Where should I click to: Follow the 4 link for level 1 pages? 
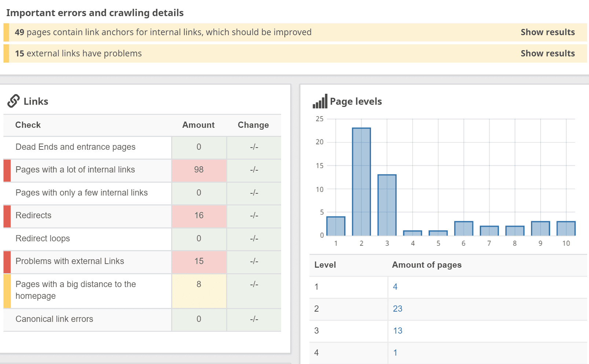coord(395,287)
